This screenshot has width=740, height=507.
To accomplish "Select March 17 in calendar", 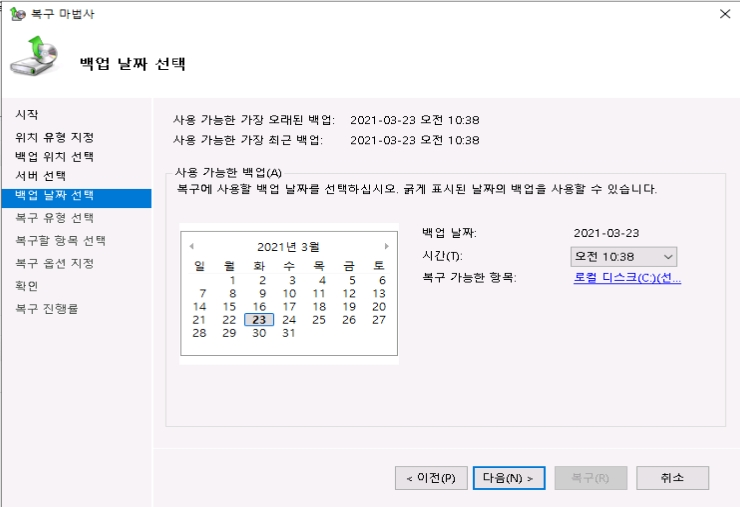I will [x=289, y=306].
